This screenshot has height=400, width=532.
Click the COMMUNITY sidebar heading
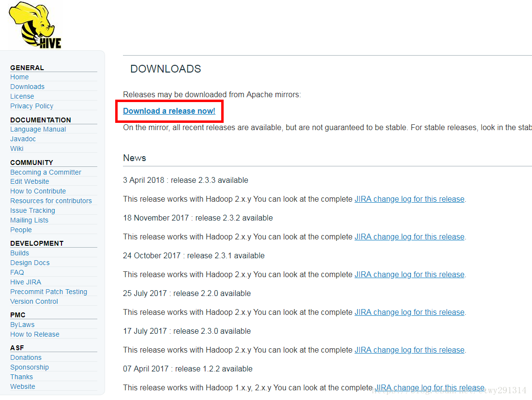[31, 163]
